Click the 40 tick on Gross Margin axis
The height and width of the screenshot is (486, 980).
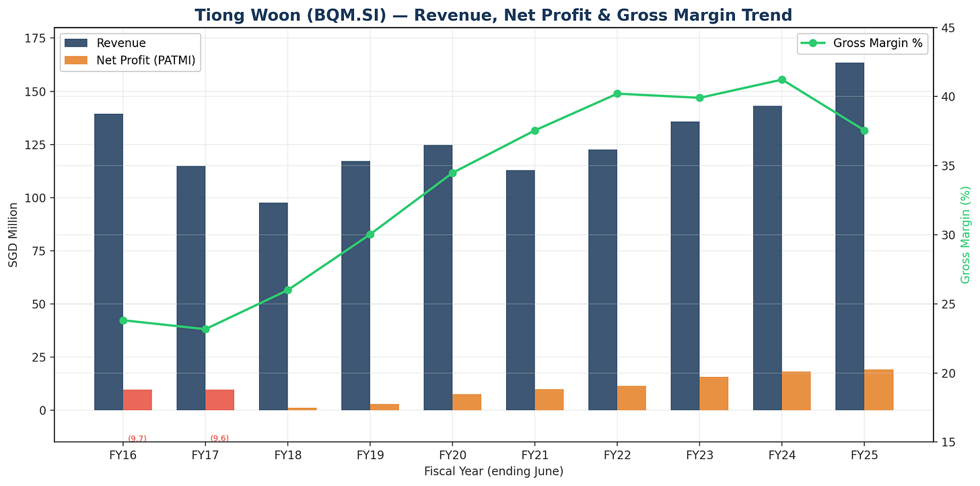[948, 97]
